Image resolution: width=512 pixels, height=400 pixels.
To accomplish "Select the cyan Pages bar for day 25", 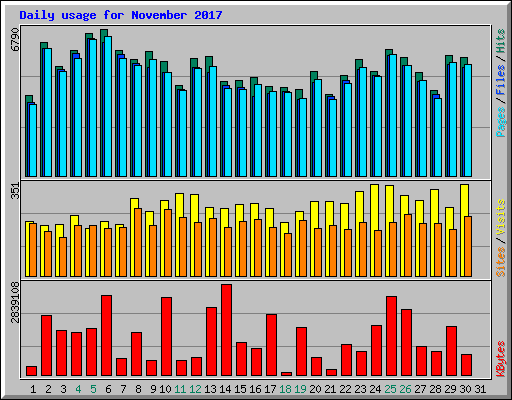I will (393, 115).
